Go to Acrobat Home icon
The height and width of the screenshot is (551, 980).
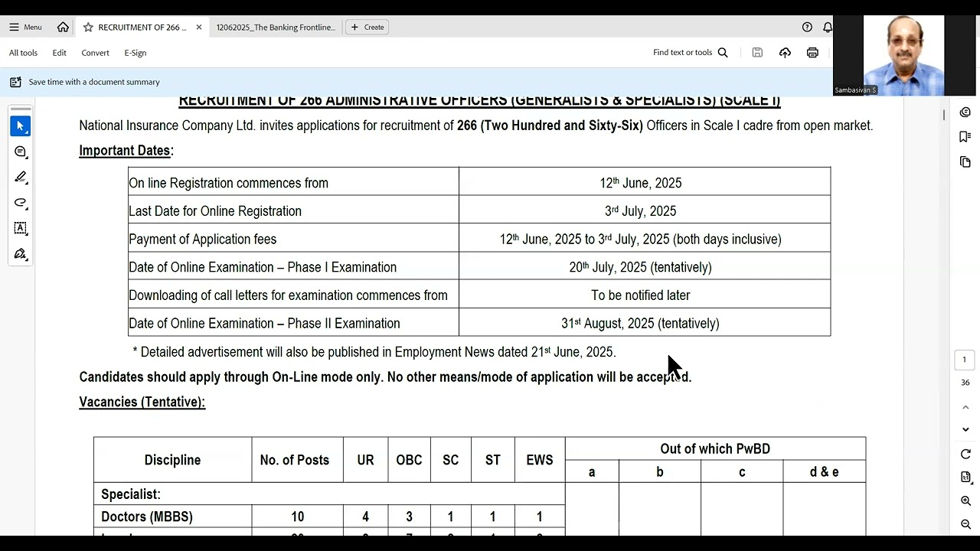[x=63, y=27]
